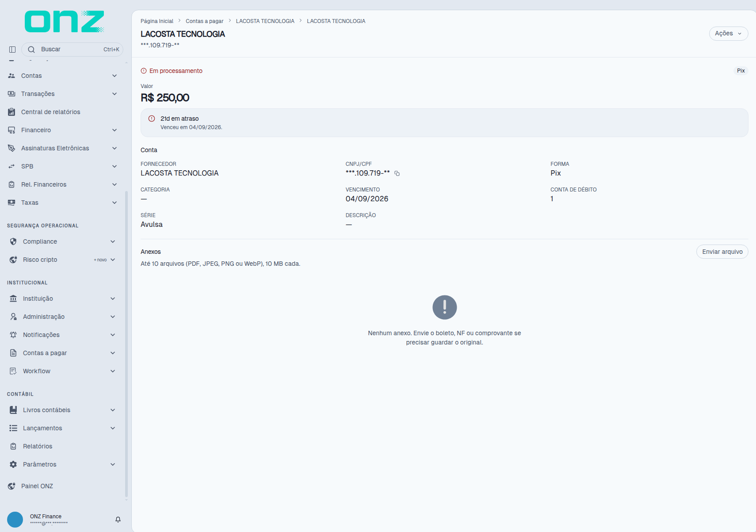Click the Pix badge at top right

click(x=741, y=71)
